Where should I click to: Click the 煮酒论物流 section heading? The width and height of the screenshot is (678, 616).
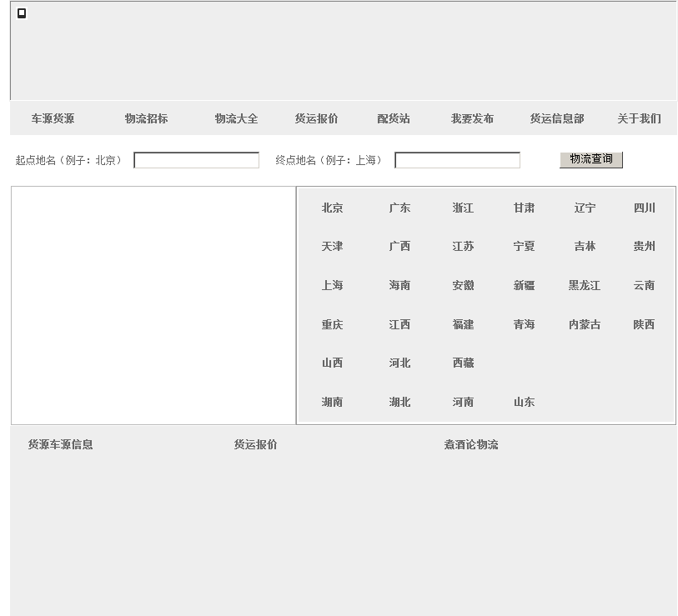tap(471, 445)
